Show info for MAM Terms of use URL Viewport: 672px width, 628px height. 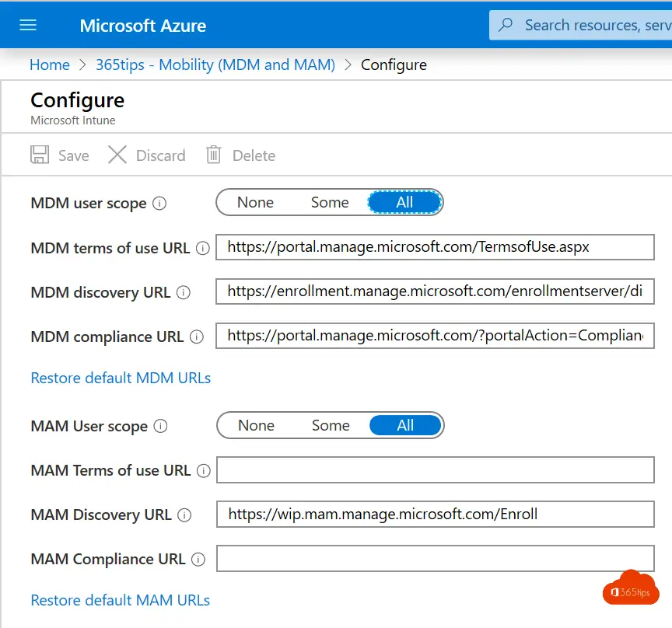(x=204, y=471)
